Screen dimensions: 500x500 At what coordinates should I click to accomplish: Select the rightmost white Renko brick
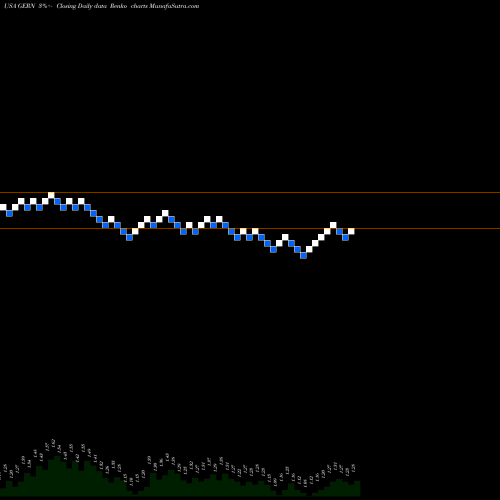click(351, 231)
